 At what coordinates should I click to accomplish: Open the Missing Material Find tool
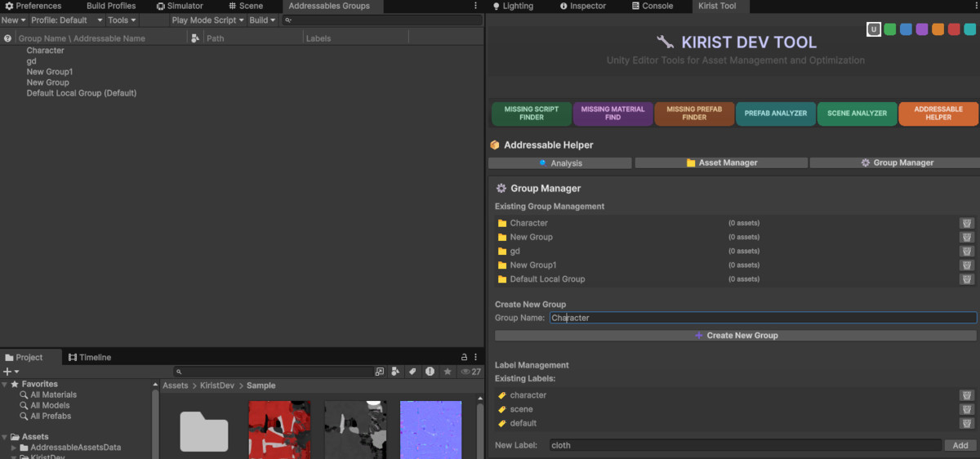(612, 114)
